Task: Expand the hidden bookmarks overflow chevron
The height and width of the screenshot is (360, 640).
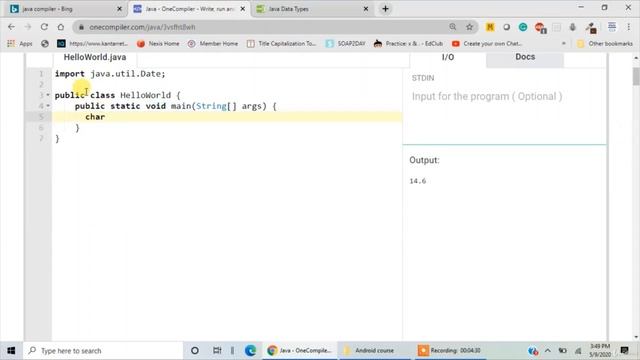Action: coord(564,44)
